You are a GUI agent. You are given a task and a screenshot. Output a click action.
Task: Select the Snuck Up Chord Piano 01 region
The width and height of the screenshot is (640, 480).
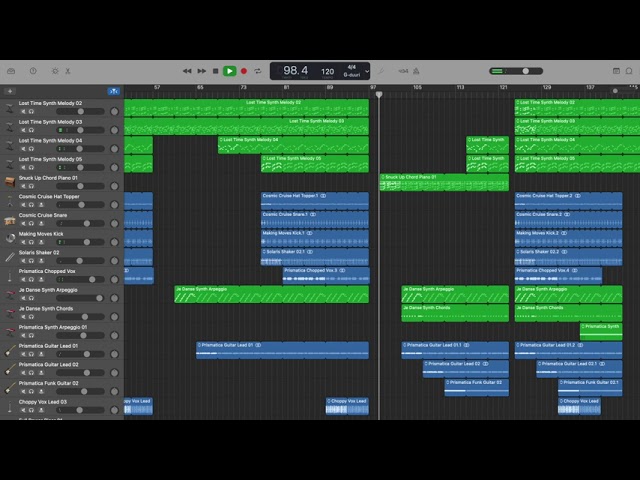[x=444, y=182]
